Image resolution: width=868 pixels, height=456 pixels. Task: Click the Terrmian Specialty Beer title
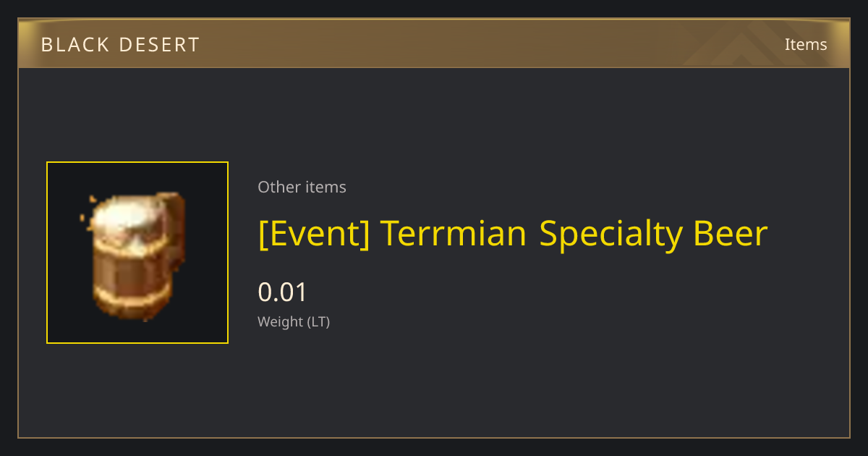(513, 234)
